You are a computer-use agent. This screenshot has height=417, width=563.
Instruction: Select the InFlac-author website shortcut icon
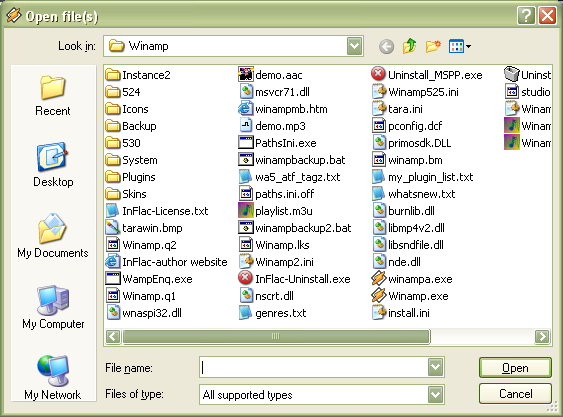[x=113, y=261]
